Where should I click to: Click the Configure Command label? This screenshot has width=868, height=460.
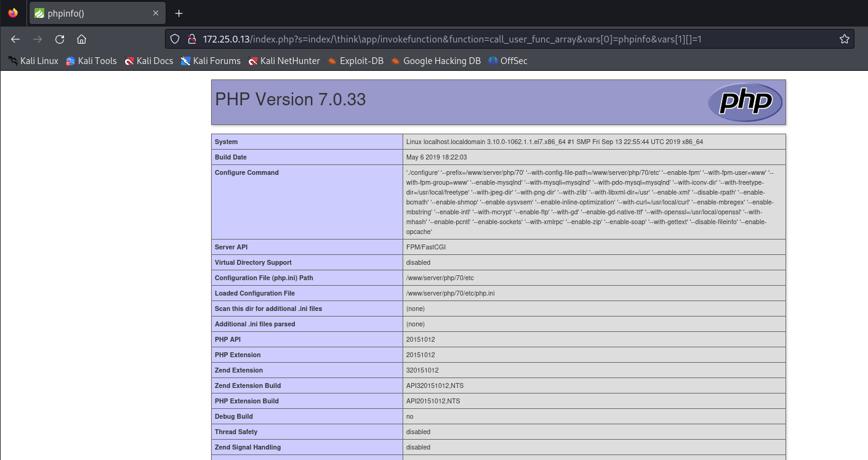tap(247, 172)
